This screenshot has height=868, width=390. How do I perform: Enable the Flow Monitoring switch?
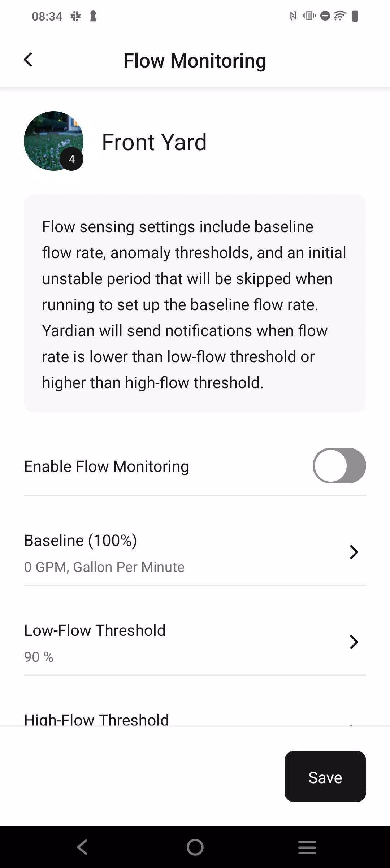click(x=339, y=466)
